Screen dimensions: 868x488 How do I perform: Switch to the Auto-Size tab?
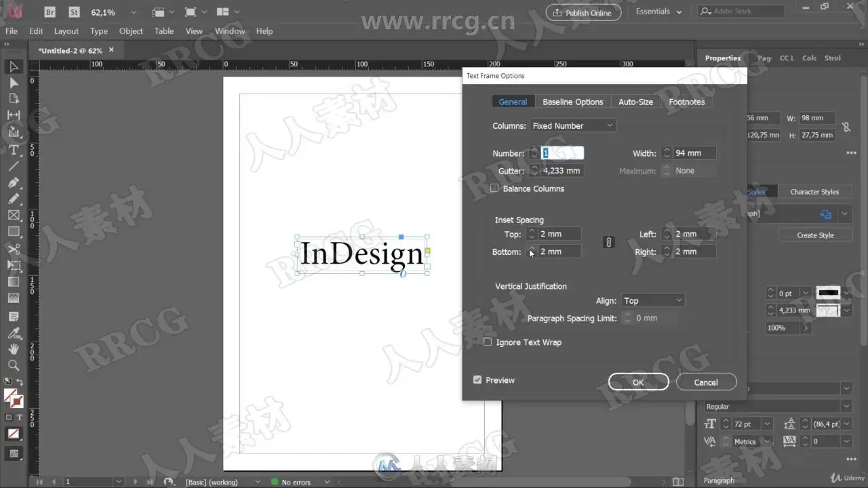click(635, 102)
